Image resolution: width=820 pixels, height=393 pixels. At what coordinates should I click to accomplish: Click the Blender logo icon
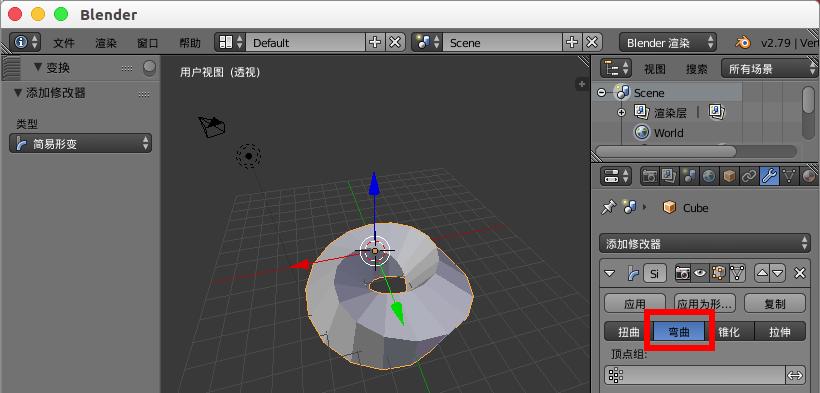tap(743, 42)
